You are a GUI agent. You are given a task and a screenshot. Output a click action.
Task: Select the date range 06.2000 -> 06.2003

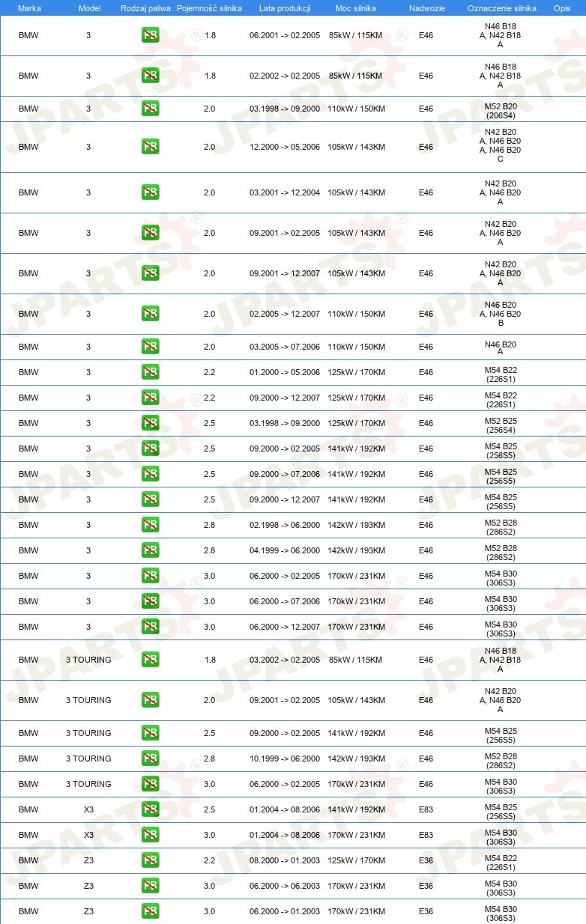[x=285, y=886]
